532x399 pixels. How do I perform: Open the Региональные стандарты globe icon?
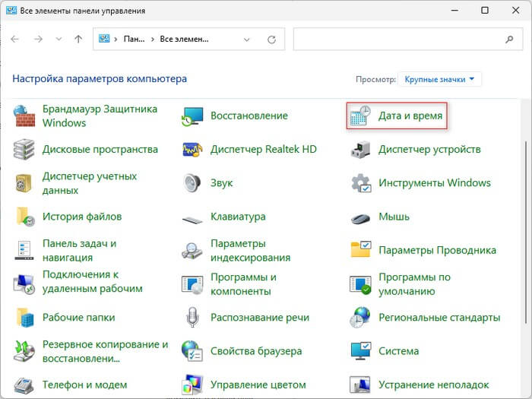click(x=360, y=317)
